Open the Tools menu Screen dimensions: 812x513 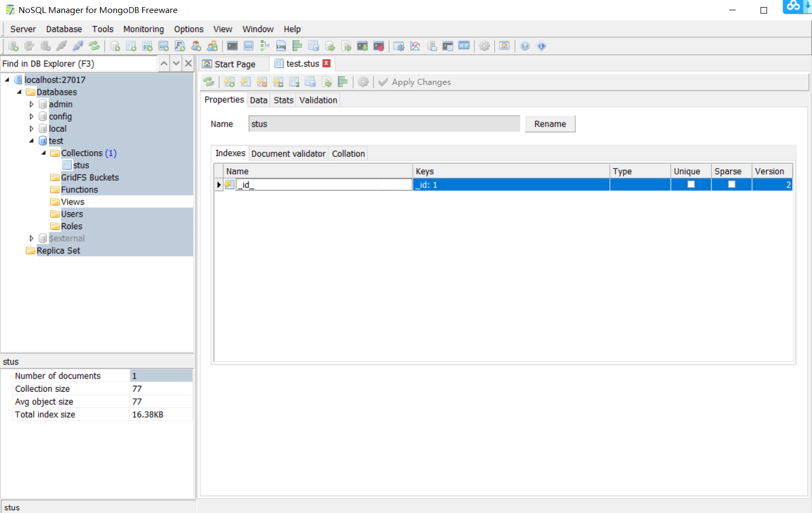coord(103,29)
